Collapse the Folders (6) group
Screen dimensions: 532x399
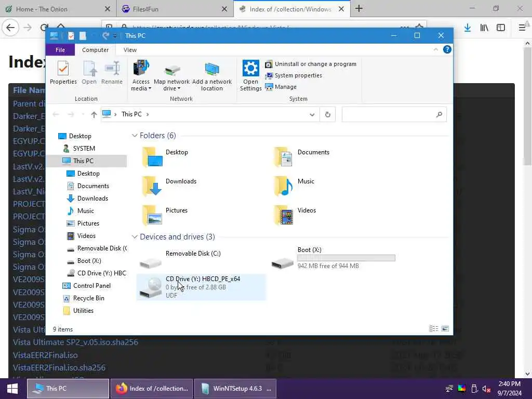135,136
